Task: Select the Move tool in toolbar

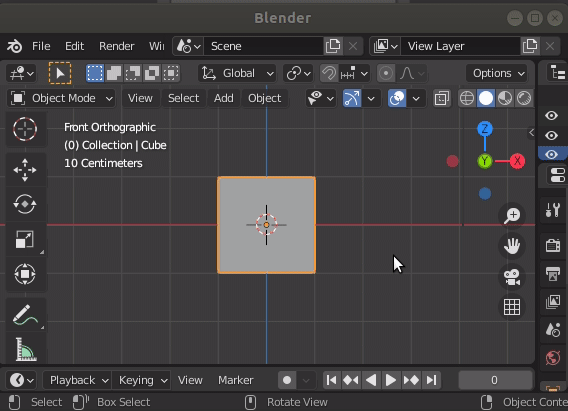Action: pyautogui.click(x=25, y=170)
